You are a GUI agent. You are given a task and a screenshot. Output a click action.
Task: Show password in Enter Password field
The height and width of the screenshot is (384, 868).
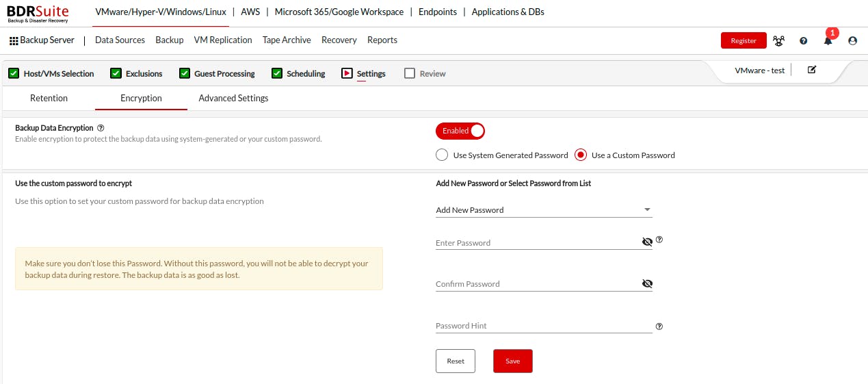click(647, 242)
